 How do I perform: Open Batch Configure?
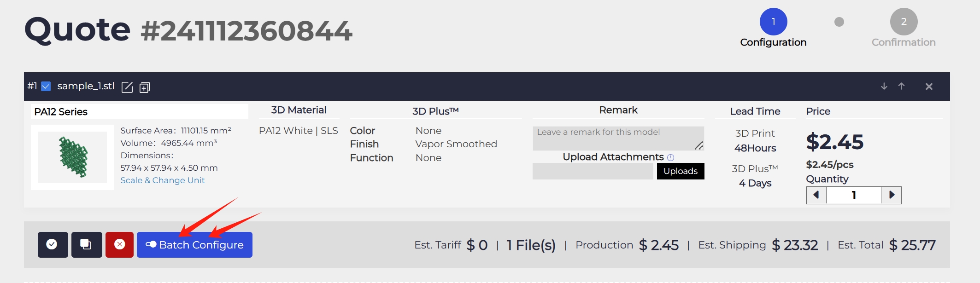click(194, 245)
